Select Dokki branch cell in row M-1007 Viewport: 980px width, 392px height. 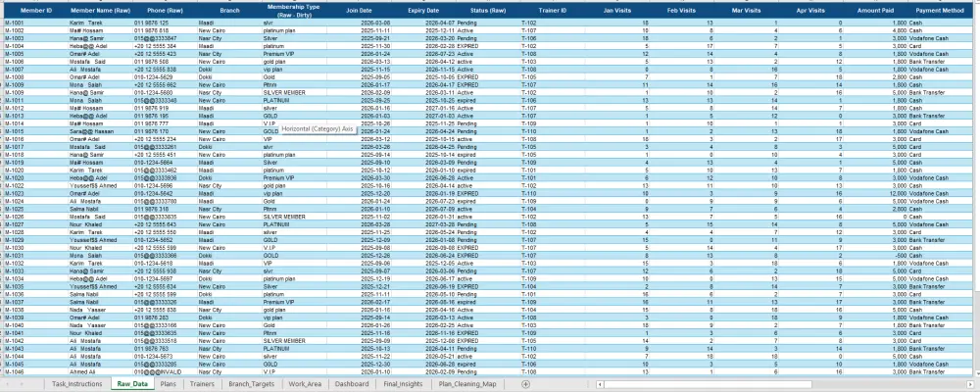click(x=229, y=70)
